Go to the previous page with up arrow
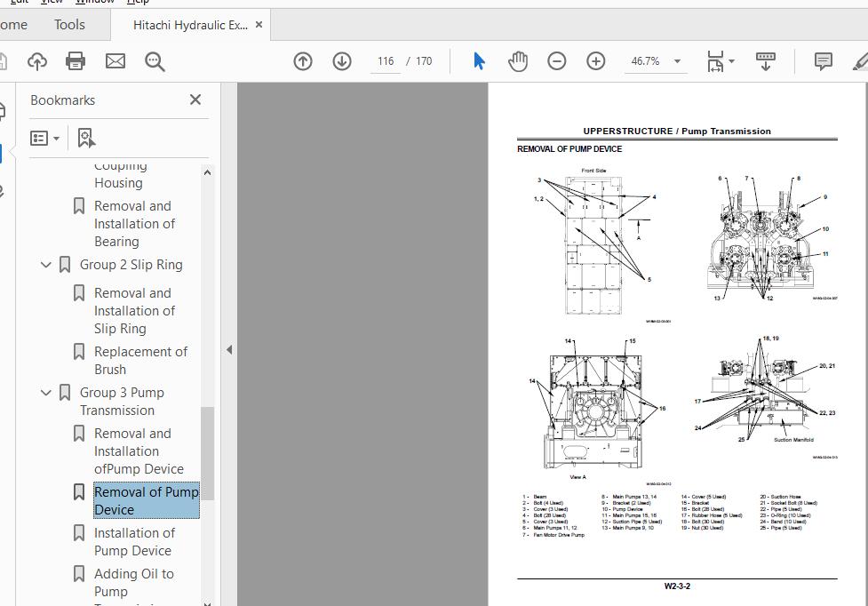The width and height of the screenshot is (868, 606). (x=302, y=61)
